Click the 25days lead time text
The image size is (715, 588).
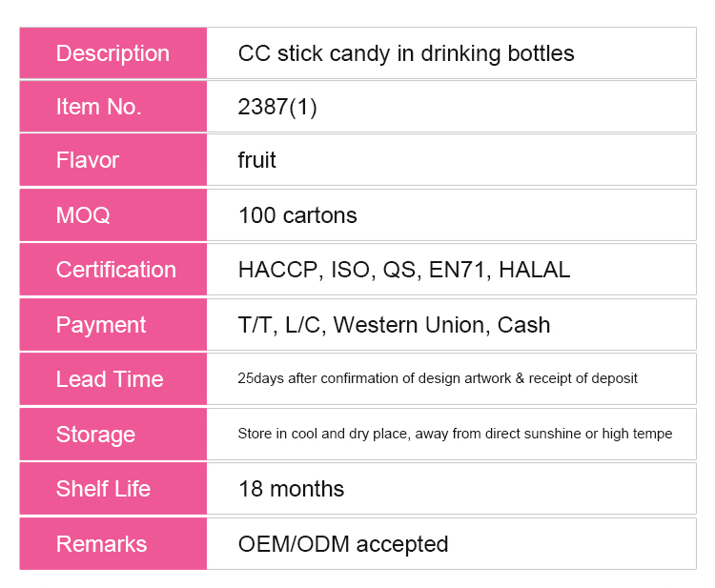point(438,378)
